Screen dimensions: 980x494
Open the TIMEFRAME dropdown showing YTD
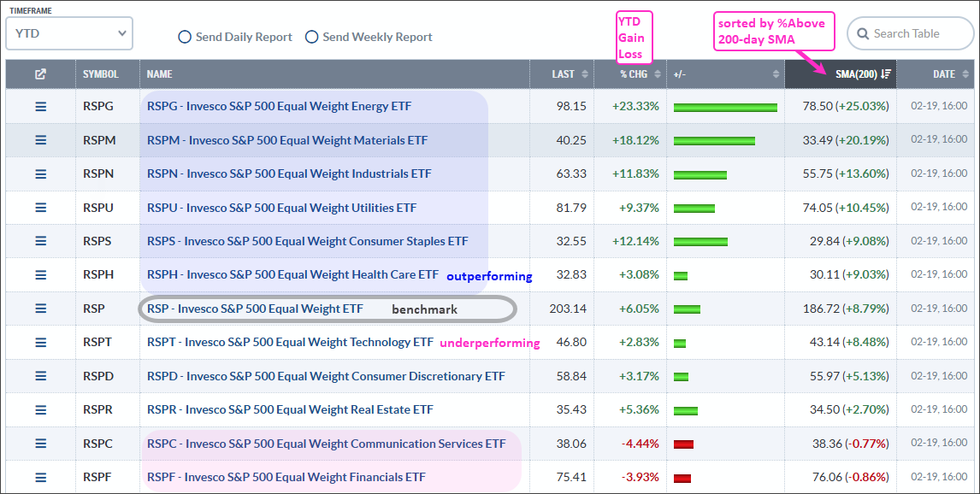click(x=68, y=32)
